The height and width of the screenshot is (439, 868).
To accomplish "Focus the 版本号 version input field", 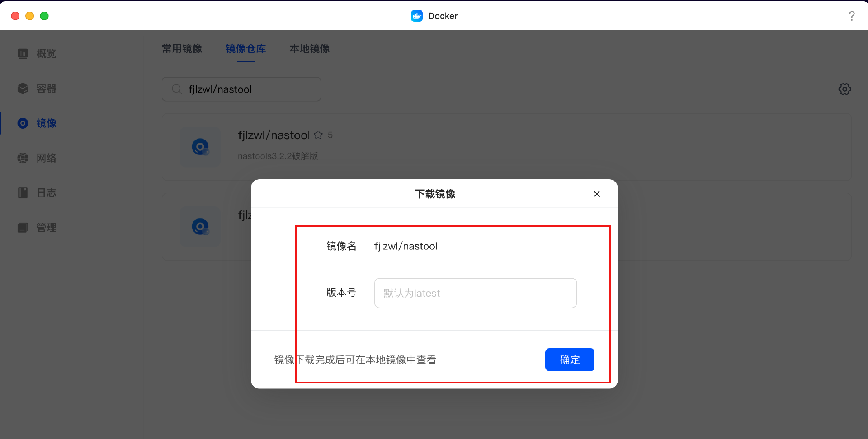I will click(x=476, y=293).
